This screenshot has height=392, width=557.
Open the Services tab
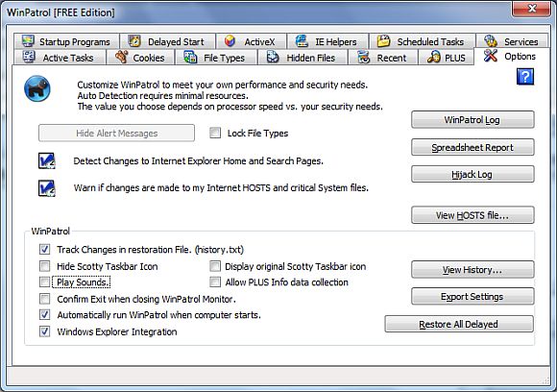[512, 41]
